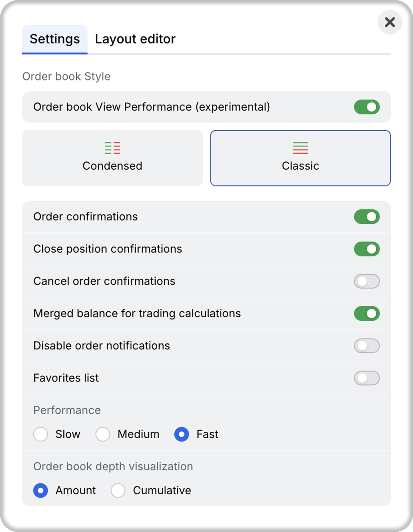
Task: Toggle Order book View Performance experimental switch
Action: [367, 107]
